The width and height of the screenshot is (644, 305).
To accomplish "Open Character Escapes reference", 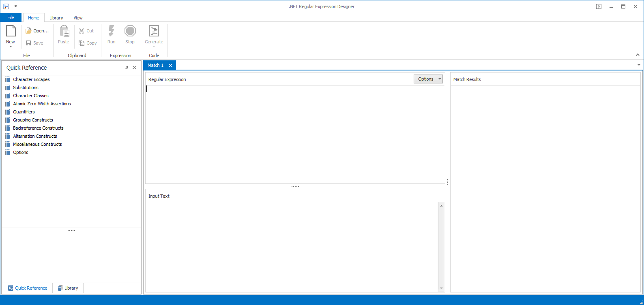I will [31, 79].
